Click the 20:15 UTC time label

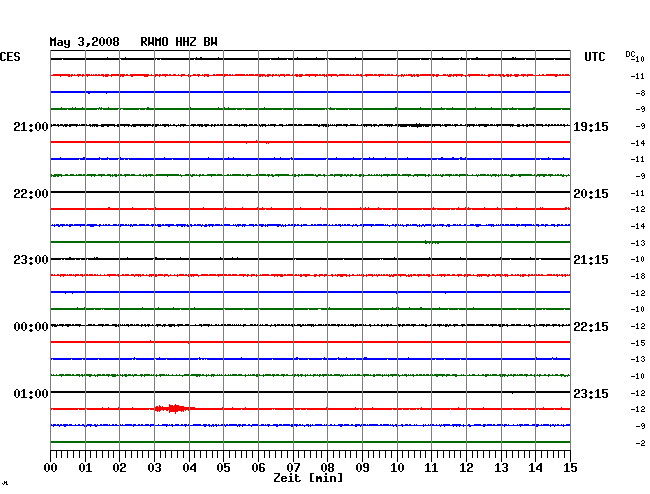(591, 194)
